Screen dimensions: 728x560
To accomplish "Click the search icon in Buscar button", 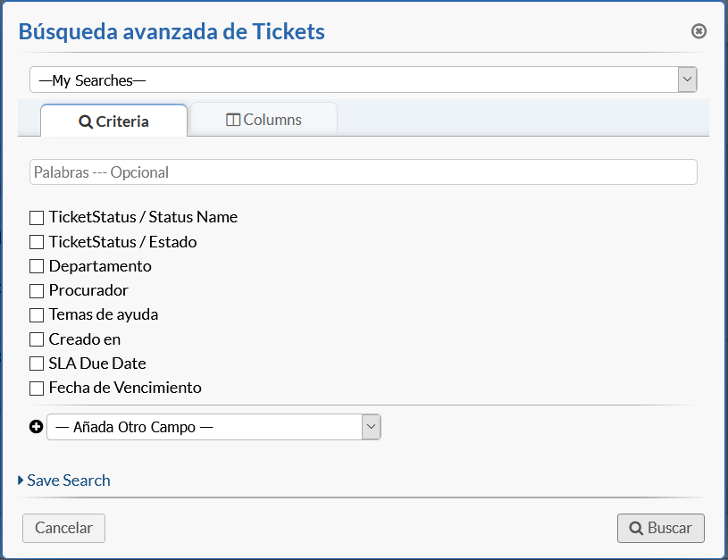I will (x=636, y=528).
